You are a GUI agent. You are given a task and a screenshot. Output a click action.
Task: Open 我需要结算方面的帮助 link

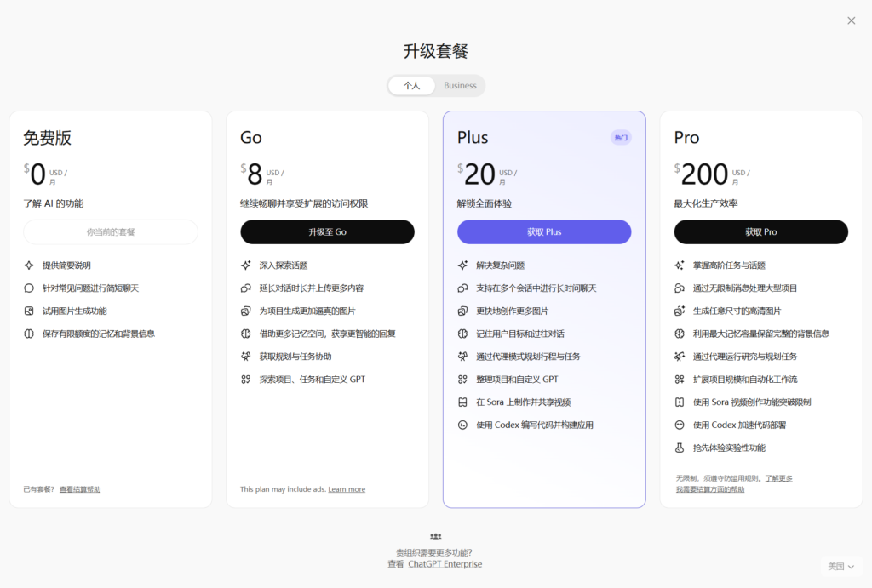(710, 489)
